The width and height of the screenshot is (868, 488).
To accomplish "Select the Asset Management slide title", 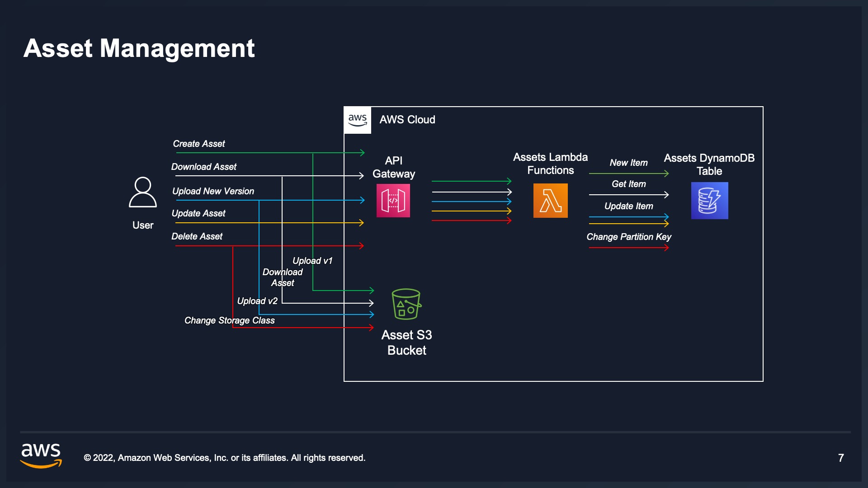I will [139, 48].
